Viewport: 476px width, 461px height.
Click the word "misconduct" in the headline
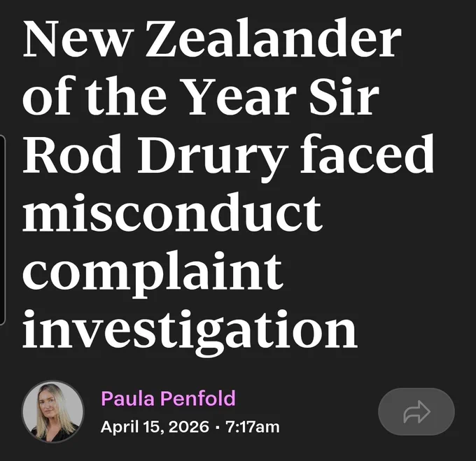coord(172,211)
